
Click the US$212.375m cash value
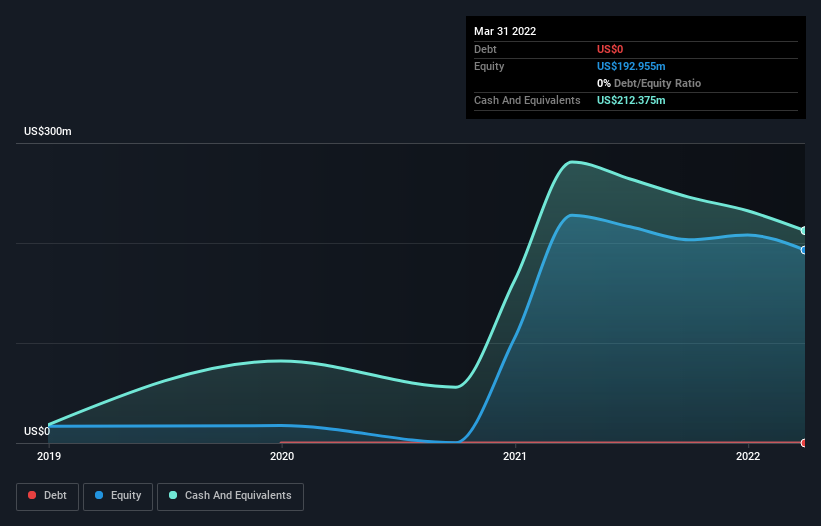[631, 100]
